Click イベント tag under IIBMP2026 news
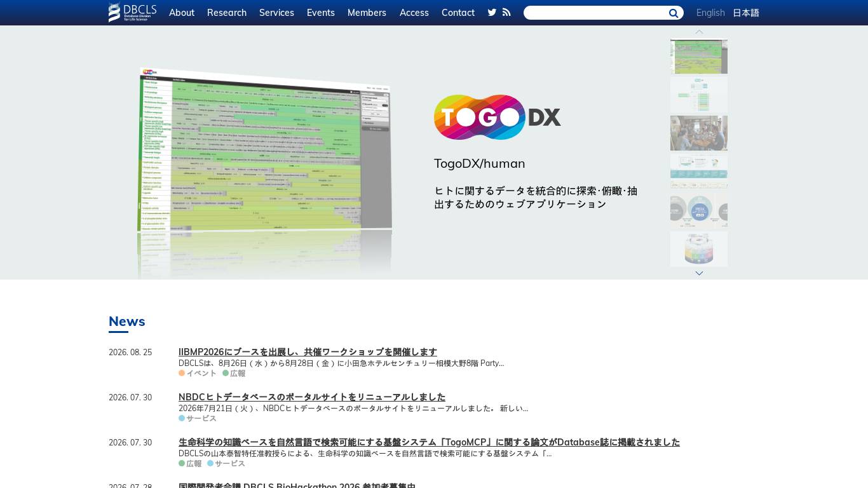868x488 pixels. pos(198,374)
